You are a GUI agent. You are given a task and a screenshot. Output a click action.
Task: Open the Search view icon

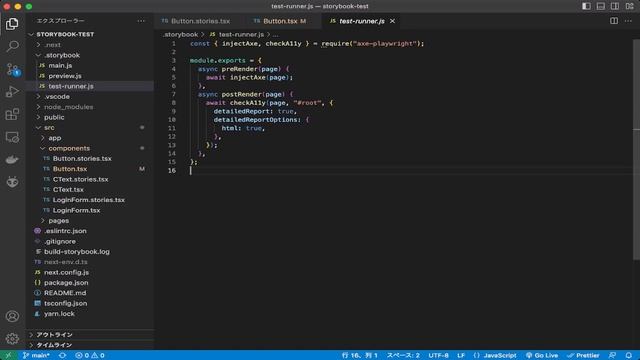click(12, 46)
